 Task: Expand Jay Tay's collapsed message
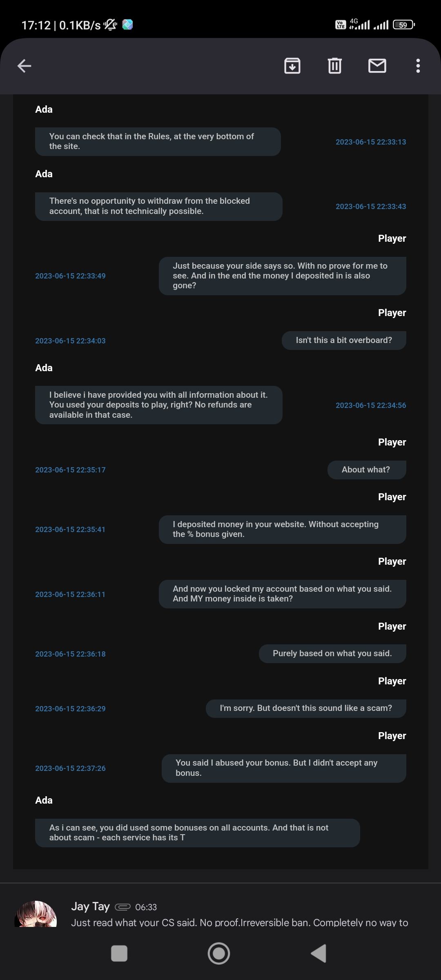tap(239, 922)
